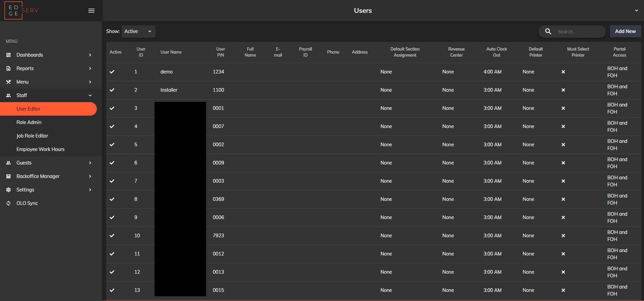644x301 pixels.
Task: Click the Backoffice Manager icon
Action: 9,176
